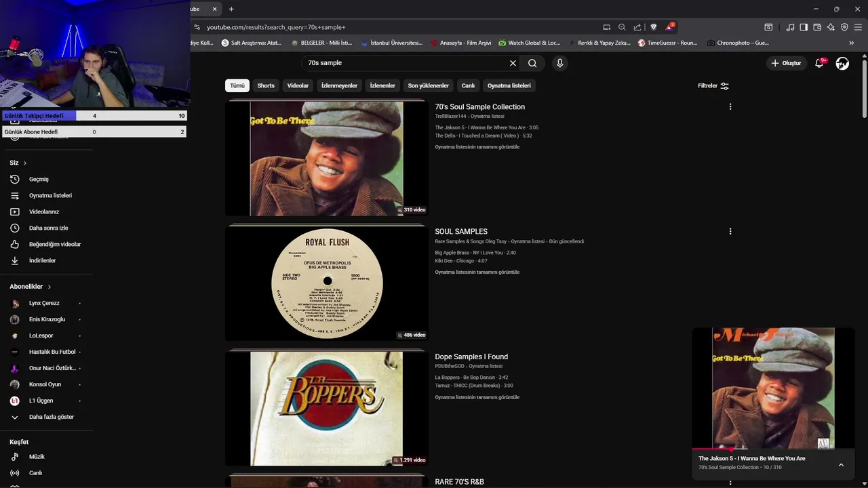The height and width of the screenshot is (488, 868).
Task: Open the browser music playlist icon
Action: pos(790,27)
